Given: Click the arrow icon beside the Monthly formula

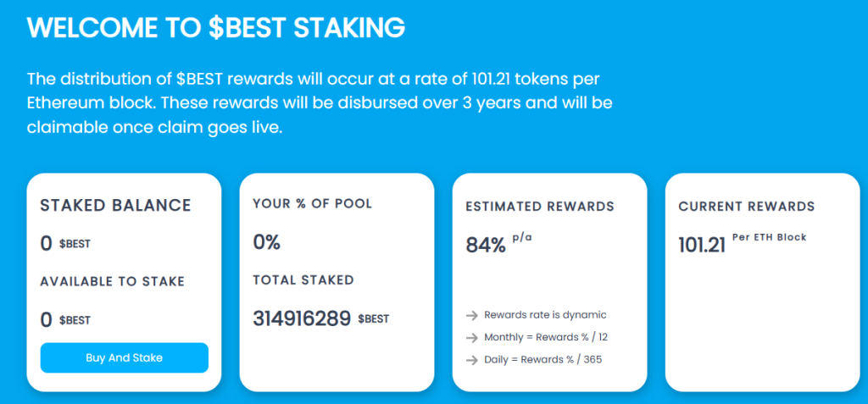Looking at the screenshot, I should pyautogui.click(x=472, y=337).
